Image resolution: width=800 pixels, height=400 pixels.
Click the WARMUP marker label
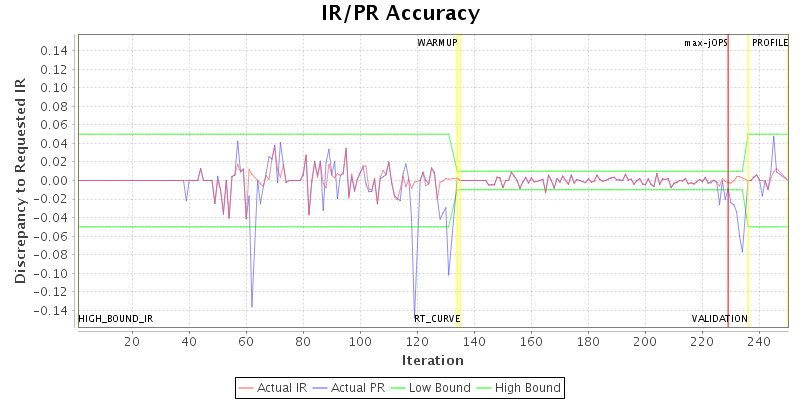(437, 43)
